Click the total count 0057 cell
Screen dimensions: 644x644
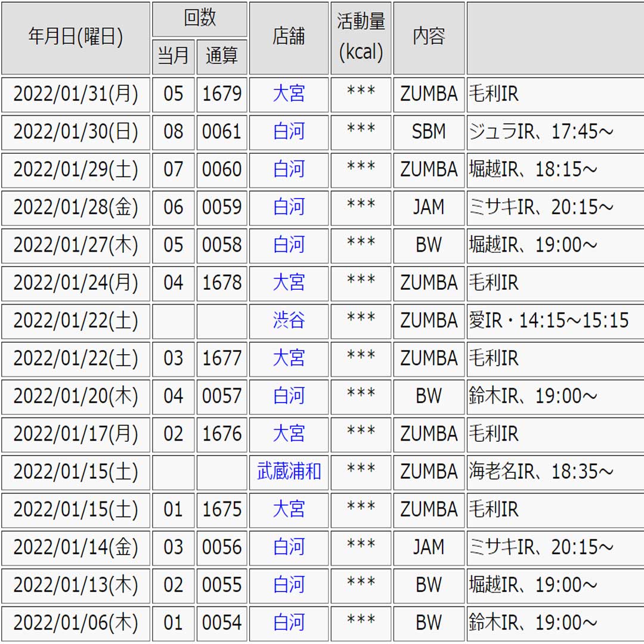pos(222,397)
